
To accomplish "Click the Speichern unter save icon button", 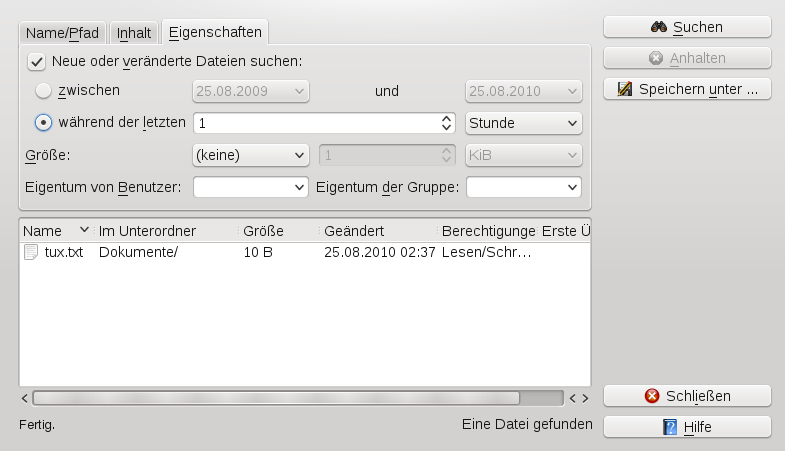I will (x=625, y=90).
